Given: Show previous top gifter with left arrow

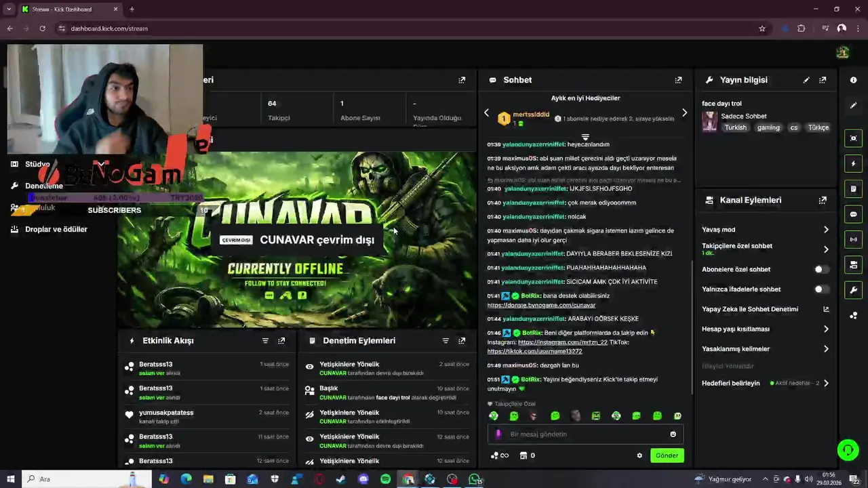Looking at the screenshot, I should [x=486, y=113].
